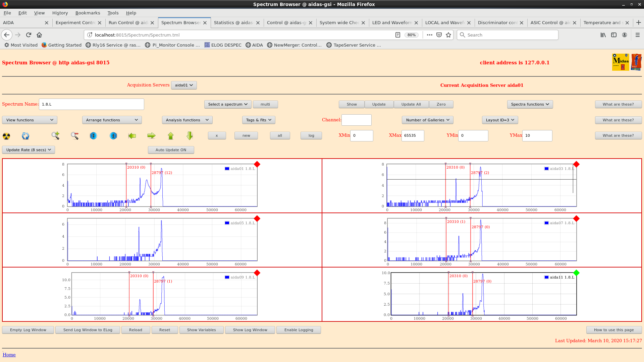Open the Update Rate dropdown
Viewport: 644px width, 362px height.
coord(29,150)
